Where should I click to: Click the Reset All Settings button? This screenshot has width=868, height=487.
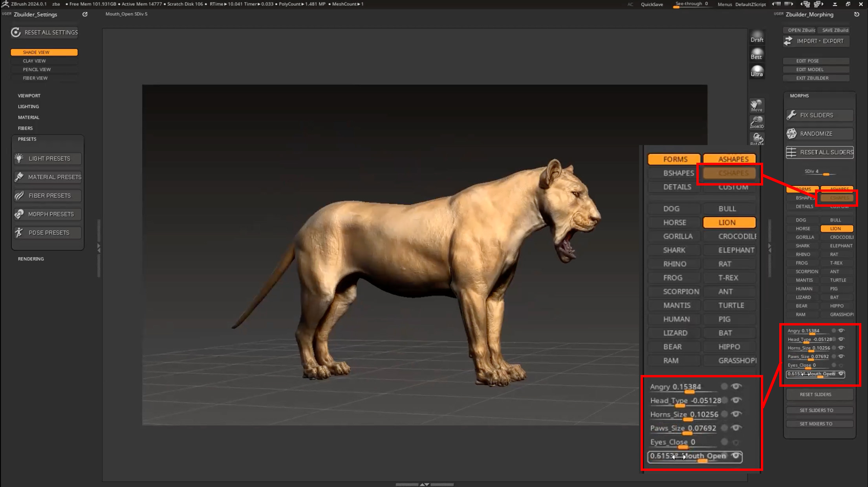click(45, 32)
